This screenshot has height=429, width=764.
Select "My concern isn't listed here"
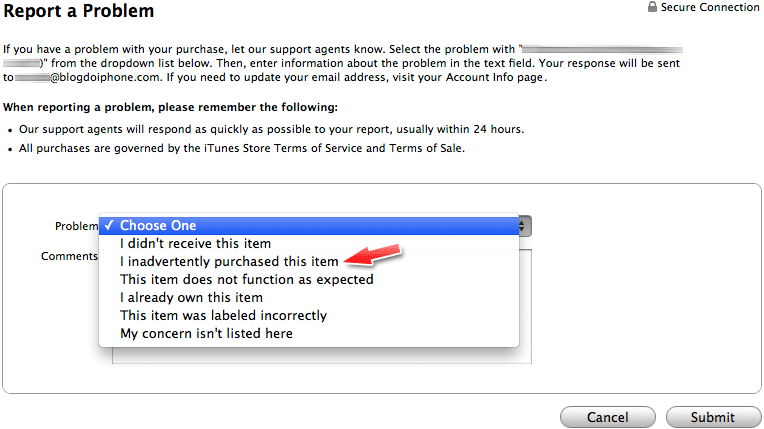[x=309, y=333]
